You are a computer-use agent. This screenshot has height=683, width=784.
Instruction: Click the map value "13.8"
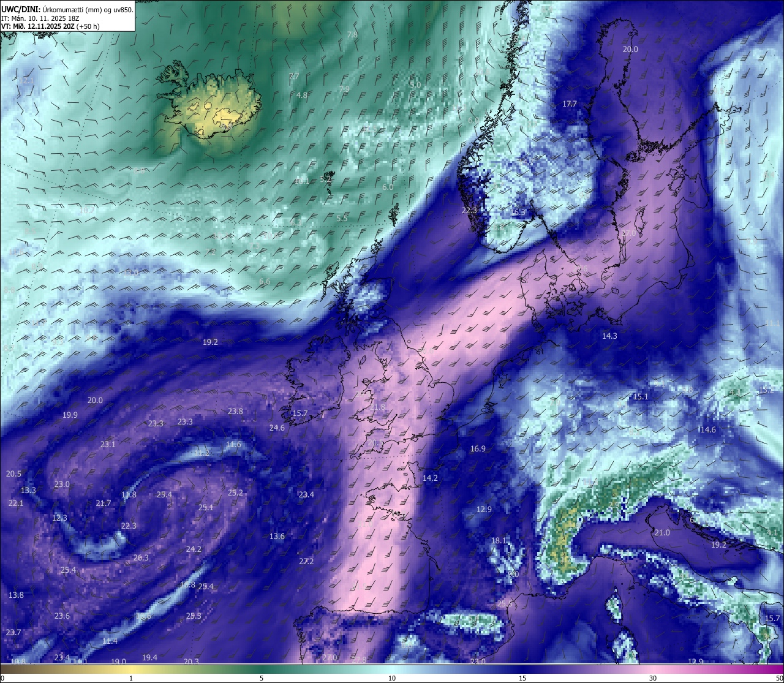click(x=16, y=595)
